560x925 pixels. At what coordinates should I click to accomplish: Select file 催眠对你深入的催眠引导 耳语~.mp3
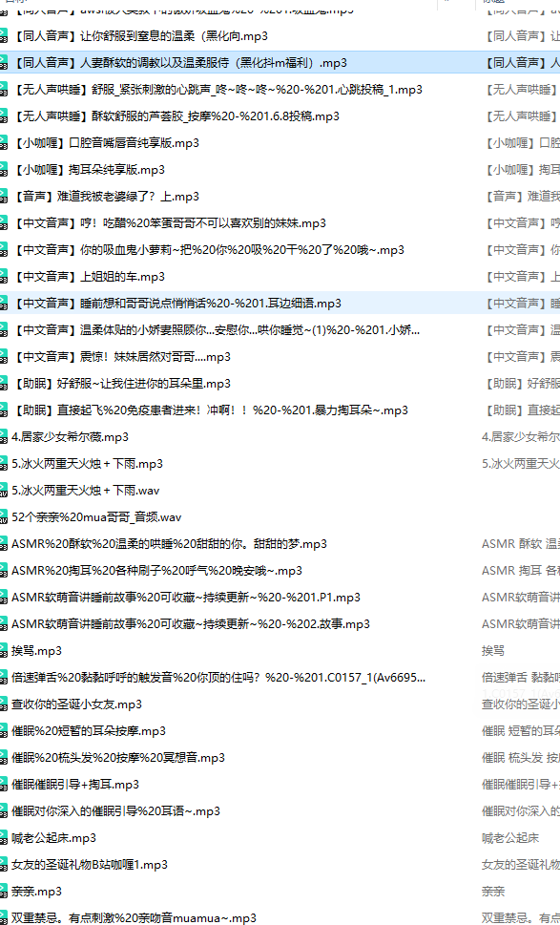pyautogui.click(x=116, y=811)
